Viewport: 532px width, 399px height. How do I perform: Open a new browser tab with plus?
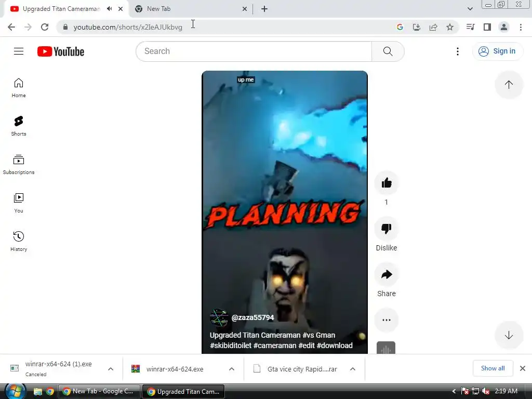click(264, 9)
